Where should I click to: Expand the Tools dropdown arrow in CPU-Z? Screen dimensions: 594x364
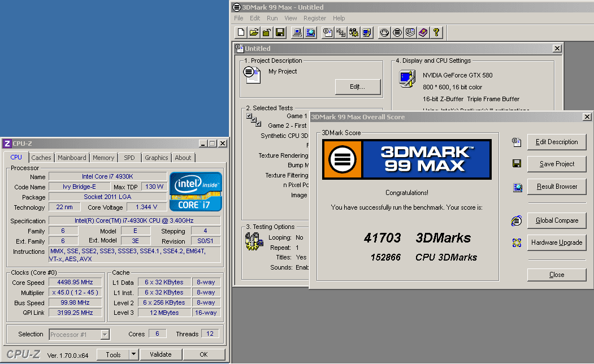[x=133, y=354]
